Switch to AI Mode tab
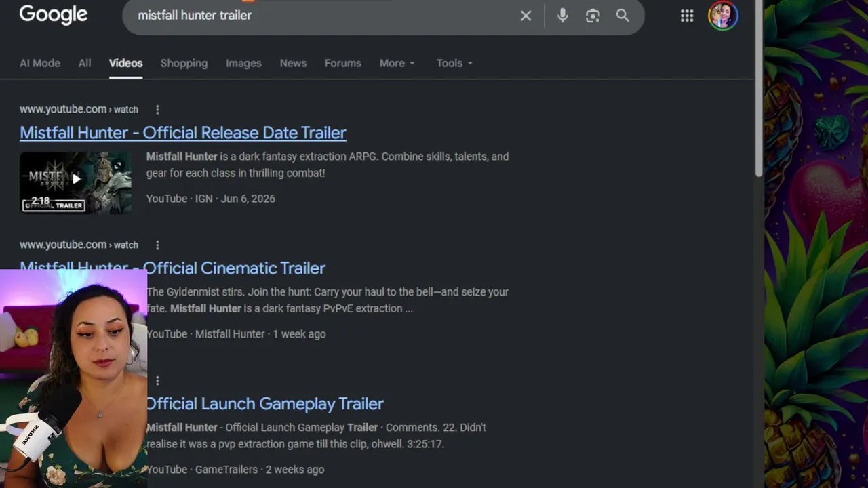The height and width of the screenshot is (488, 868). click(x=40, y=63)
